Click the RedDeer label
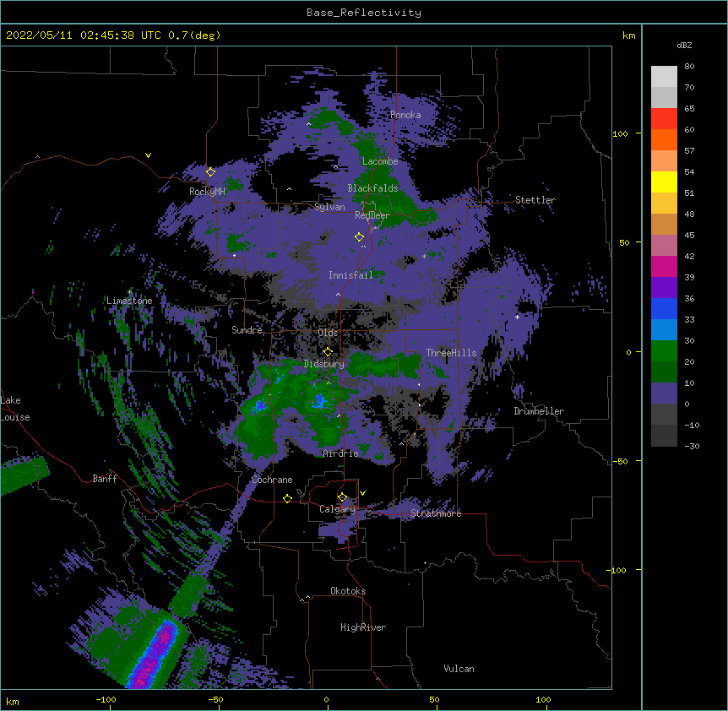Image resolution: width=728 pixels, height=711 pixels. pyautogui.click(x=372, y=215)
